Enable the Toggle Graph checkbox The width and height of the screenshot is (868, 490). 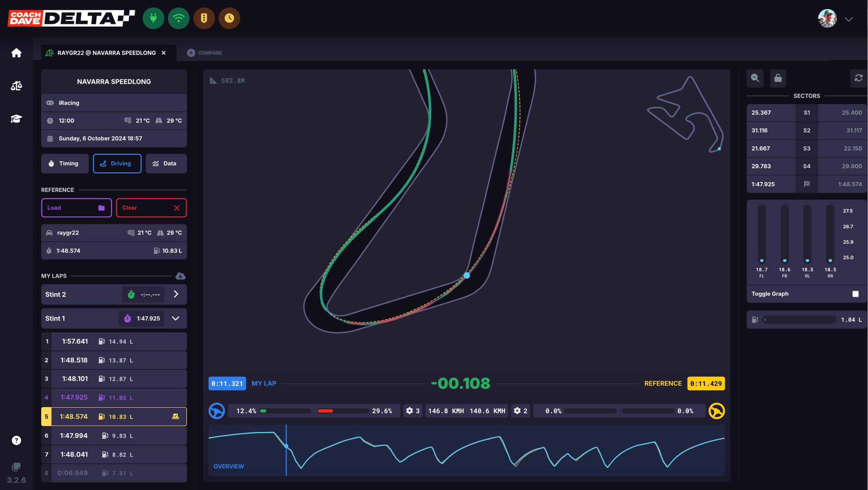tap(855, 294)
